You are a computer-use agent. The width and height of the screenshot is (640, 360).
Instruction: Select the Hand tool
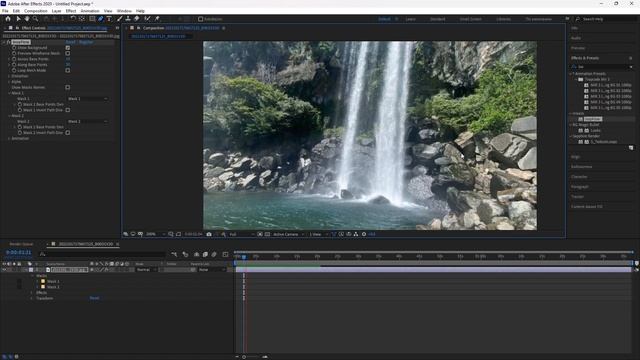pyautogui.click(x=27, y=19)
